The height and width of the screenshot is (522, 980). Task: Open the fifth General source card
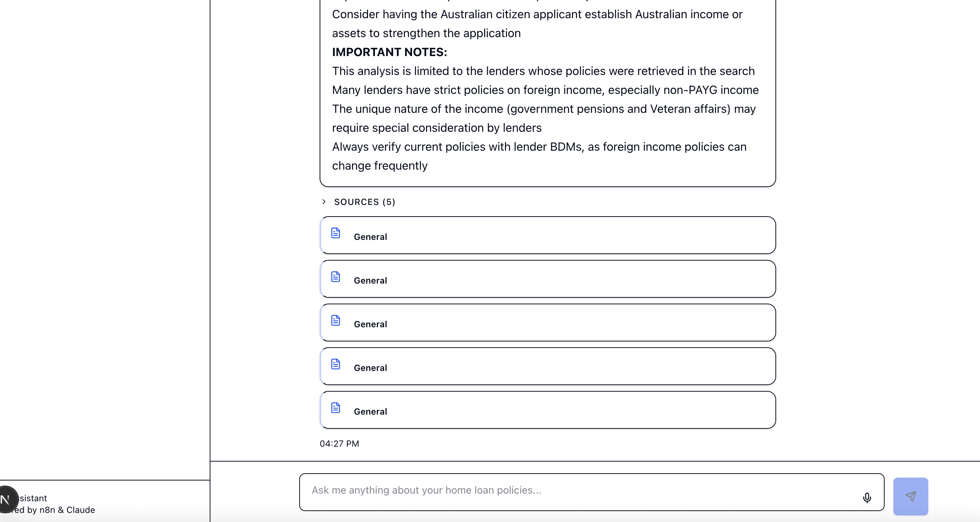548,410
